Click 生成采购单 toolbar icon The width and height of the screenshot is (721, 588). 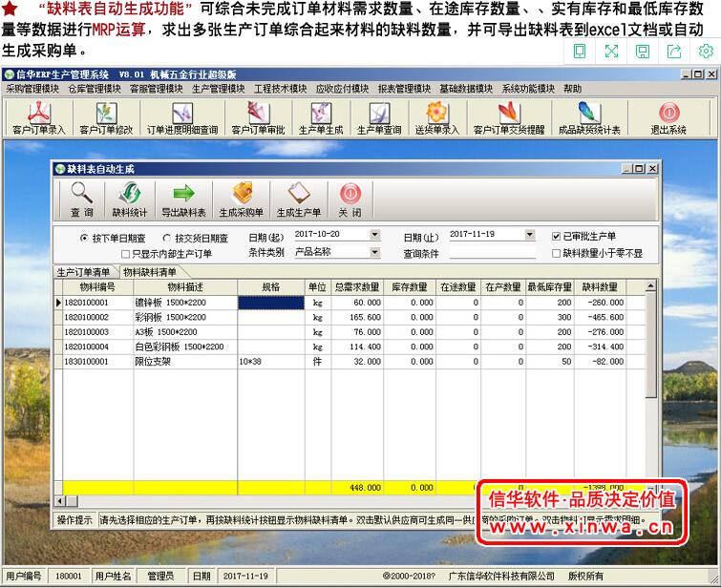(241, 199)
